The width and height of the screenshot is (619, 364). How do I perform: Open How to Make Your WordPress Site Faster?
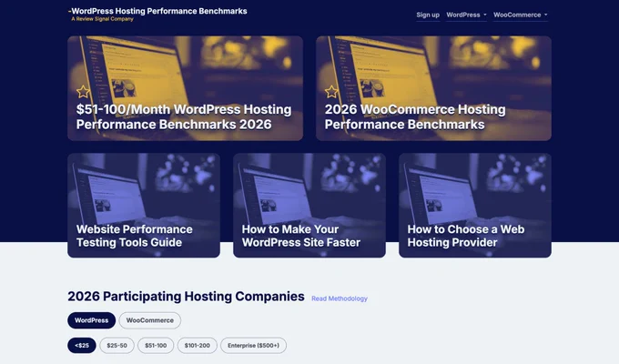pyautogui.click(x=309, y=206)
